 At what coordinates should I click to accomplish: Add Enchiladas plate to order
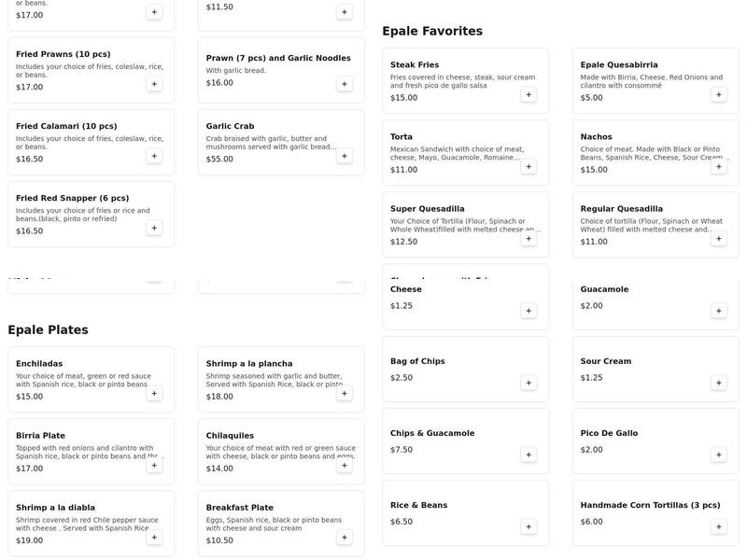[154, 393]
